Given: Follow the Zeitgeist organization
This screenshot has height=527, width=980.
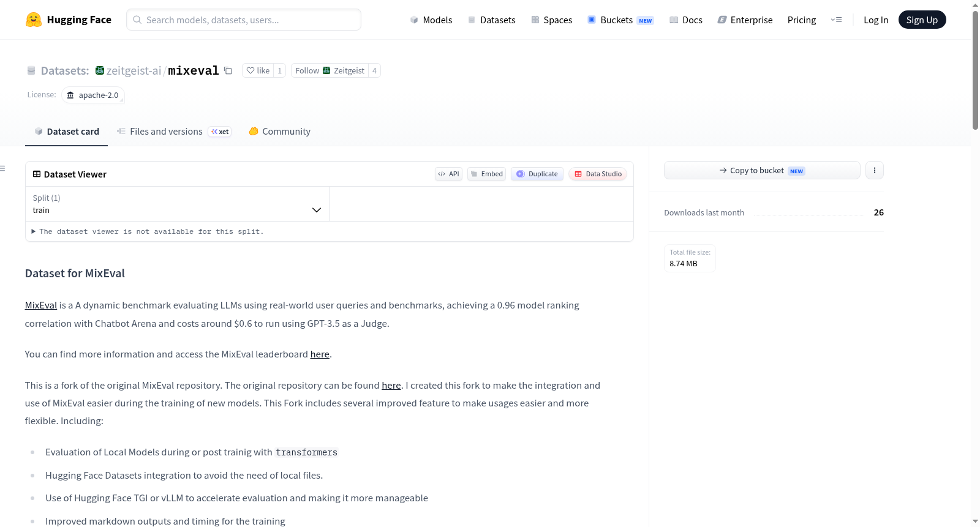Looking at the screenshot, I should (x=330, y=70).
